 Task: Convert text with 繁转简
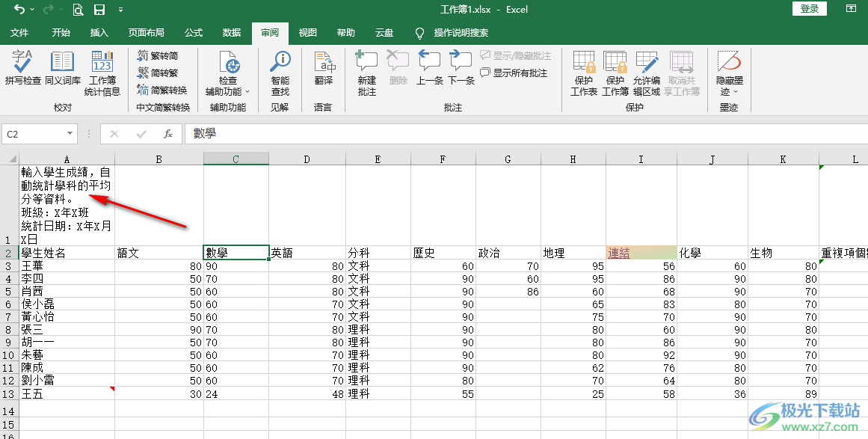(158, 55)
